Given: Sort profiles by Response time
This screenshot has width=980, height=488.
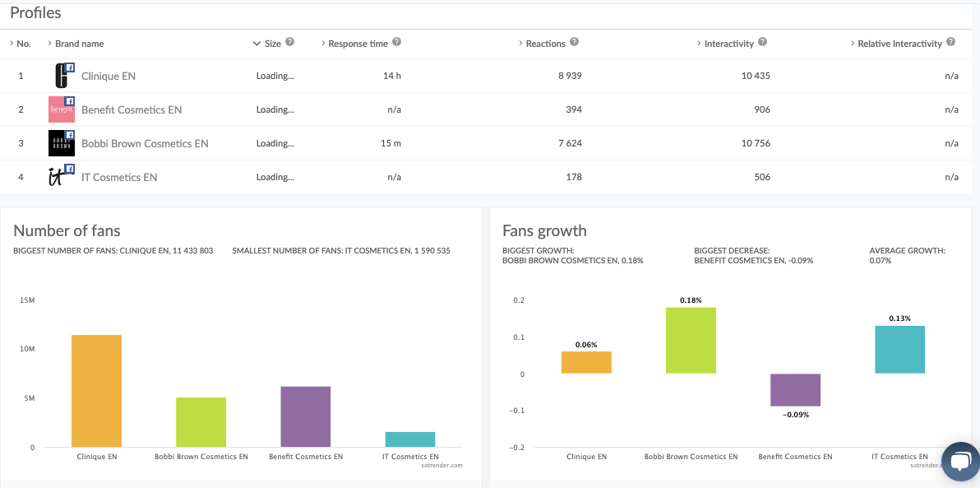Looking at the screenshot, I should tap(358, 44).
